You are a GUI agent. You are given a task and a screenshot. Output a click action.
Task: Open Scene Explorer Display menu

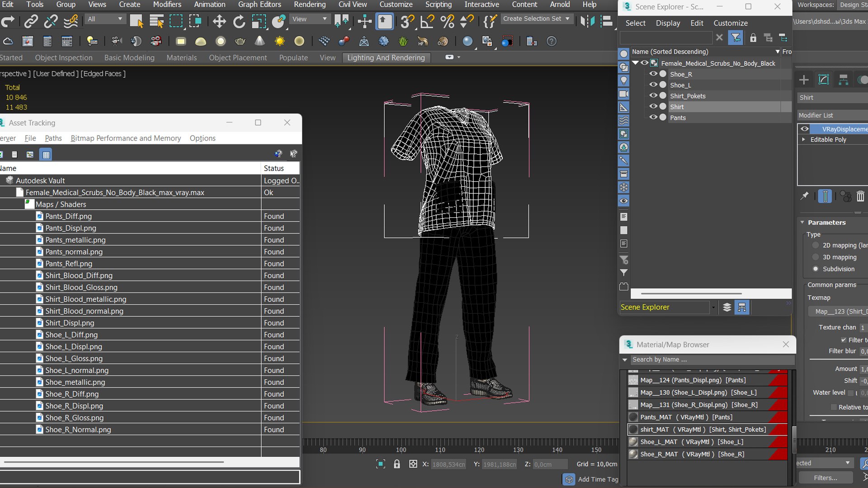point(668,23)
